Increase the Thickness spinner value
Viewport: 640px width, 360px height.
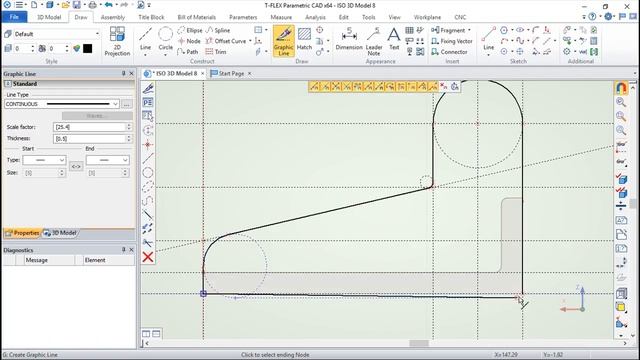129,137
